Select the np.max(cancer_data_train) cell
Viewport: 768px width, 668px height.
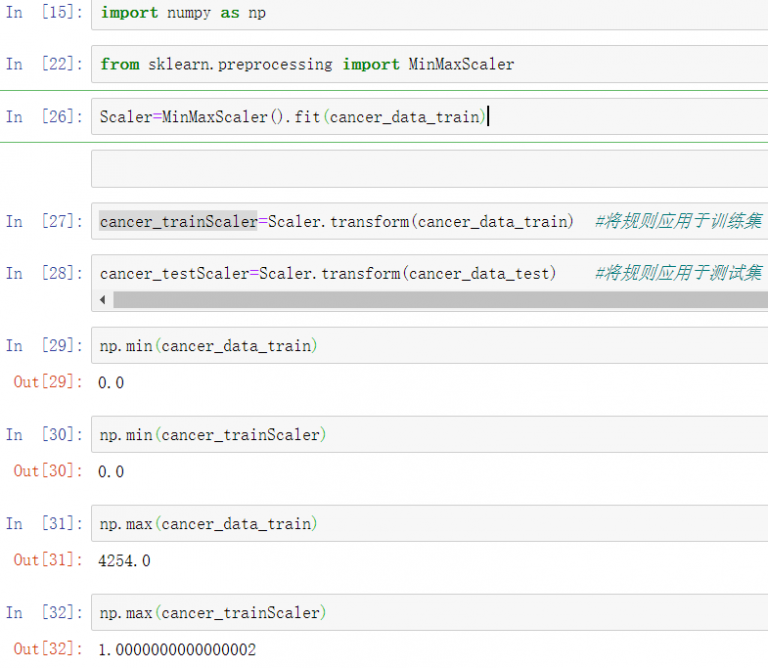pyautogui.click(x=400, y=524)
